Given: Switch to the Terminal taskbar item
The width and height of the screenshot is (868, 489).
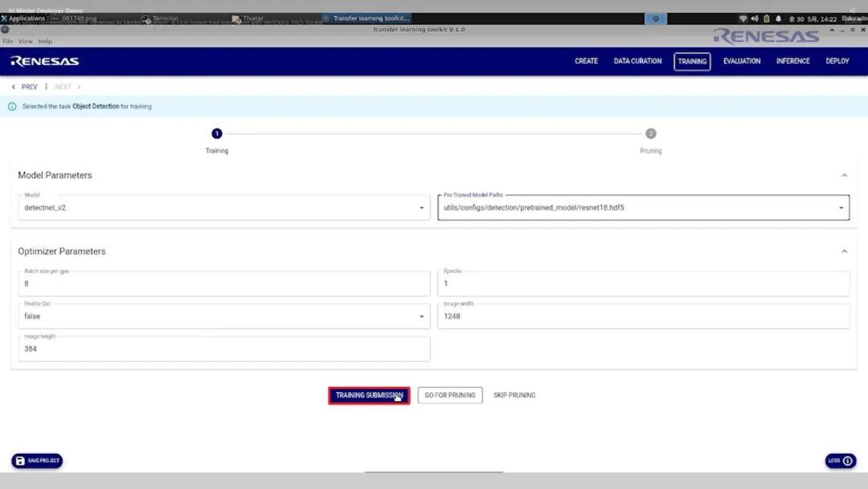Looking at the screenshot, I should coord(160,18).
